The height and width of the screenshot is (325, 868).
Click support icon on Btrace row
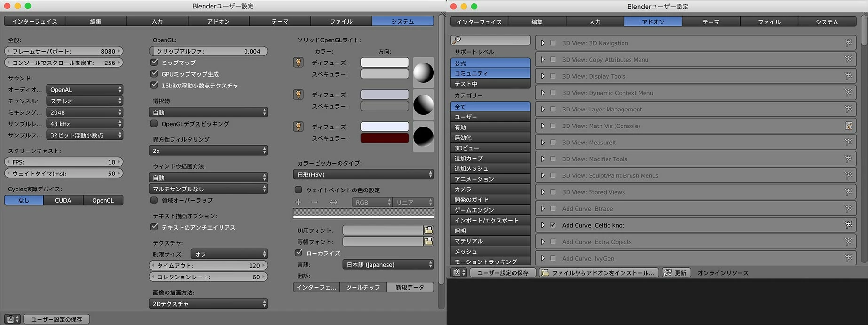pyautogui.click(x=848, y=208)
